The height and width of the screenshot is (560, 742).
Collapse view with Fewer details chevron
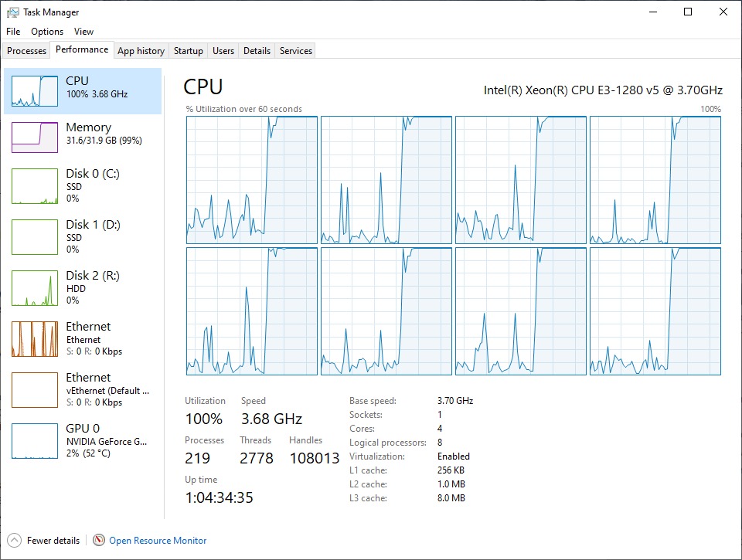click(15, 541)
